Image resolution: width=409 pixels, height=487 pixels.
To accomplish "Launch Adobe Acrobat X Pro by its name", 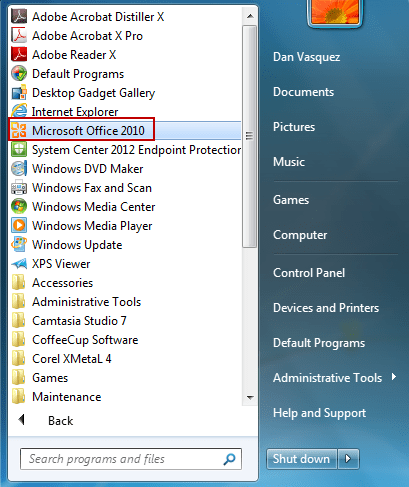I will [87, 36].
